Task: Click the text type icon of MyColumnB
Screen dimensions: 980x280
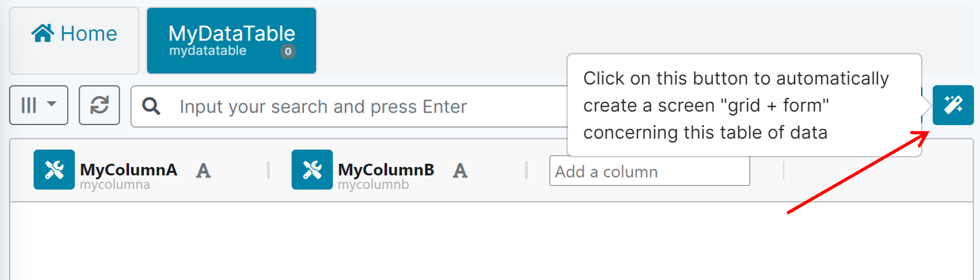Action: [461, 170]
